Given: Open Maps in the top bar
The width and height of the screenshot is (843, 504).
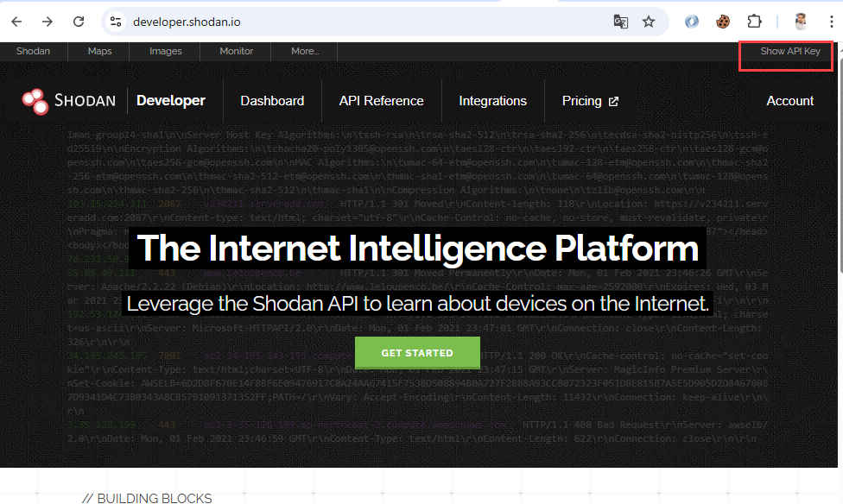Looking at the screenshot, I should coord(99,51).
